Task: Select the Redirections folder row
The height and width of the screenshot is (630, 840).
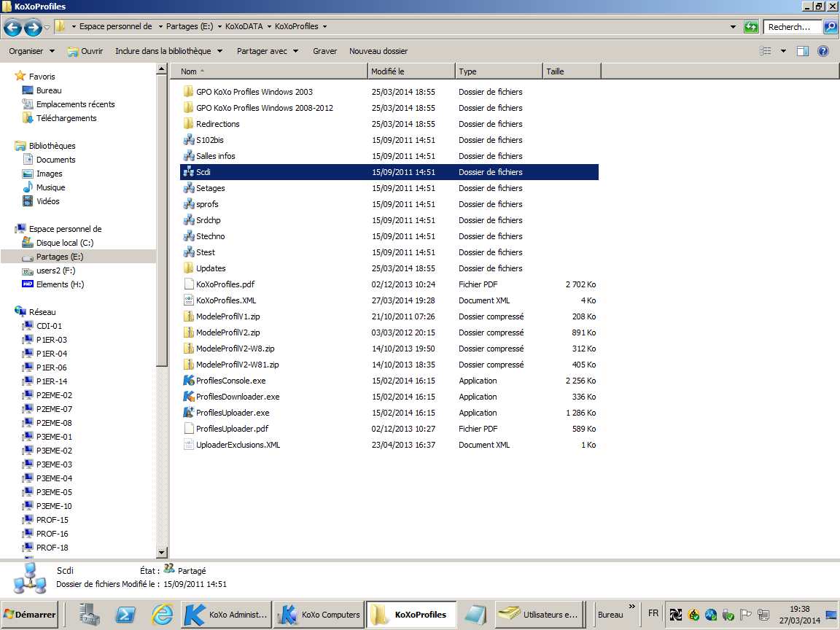Action: point(389,124)
